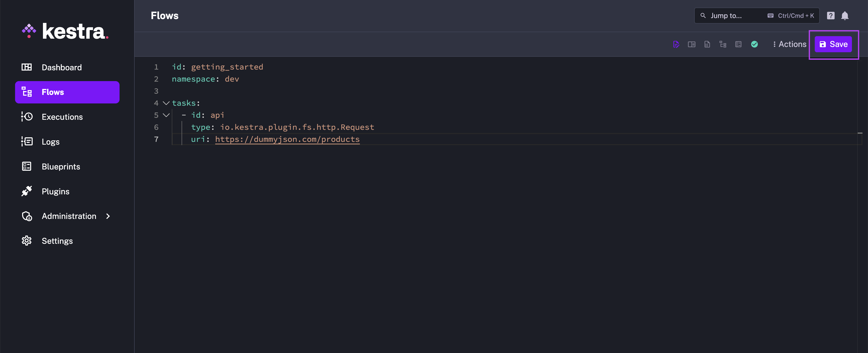This screenshot has height=353, width=868.
Task: Open source and blueprints view icon
Action: (x=738, y=44)
